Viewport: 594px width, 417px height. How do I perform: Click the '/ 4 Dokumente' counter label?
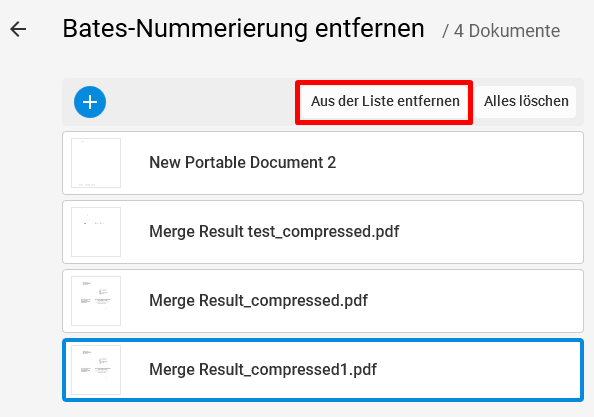click(x=501, y=31)
